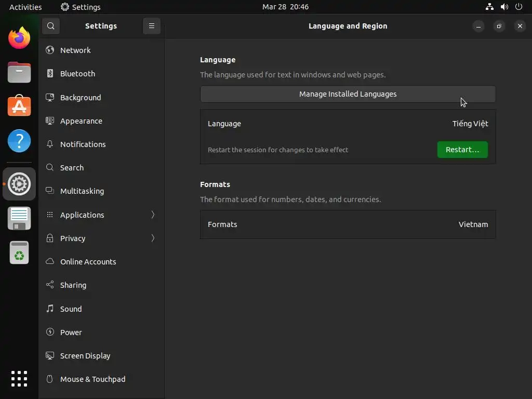Go to Sound settings panel

click(x=71, y=309)
